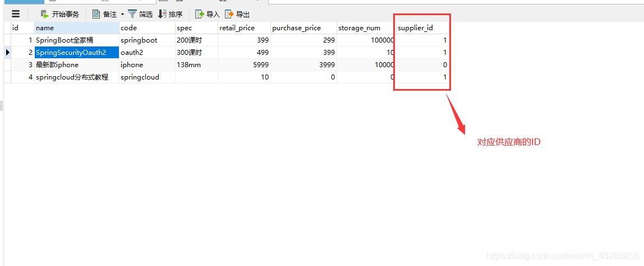644x266 pixels.
Task: Select the current row indicator arrow
Action: [x=8, y=53]
